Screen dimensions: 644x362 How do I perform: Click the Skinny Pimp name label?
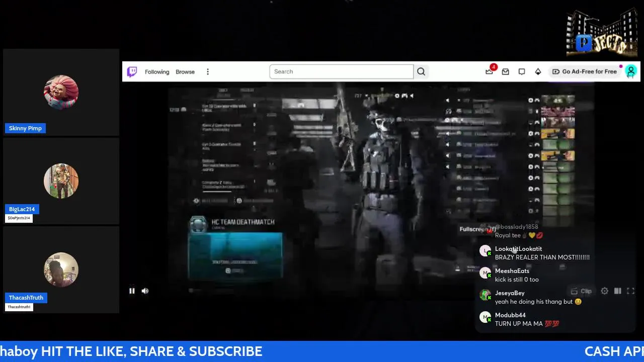pos(25,128)
